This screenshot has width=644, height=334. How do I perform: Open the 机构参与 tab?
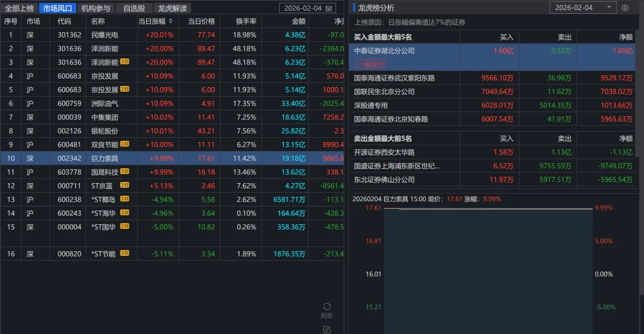click(x=95, y=8)
